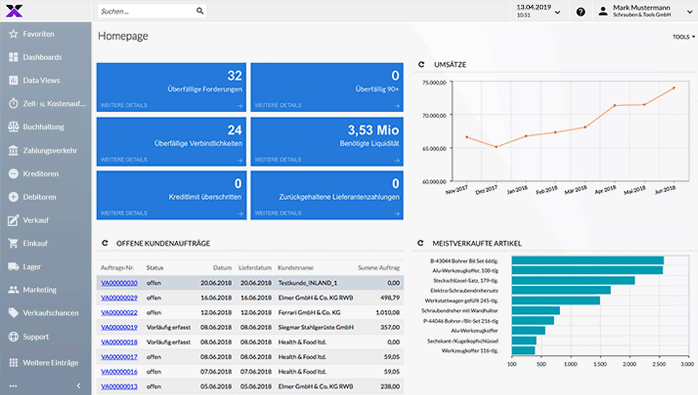698x395 pixels.
Task: Open the Tools dropdown menu
Action: (684, 37)
